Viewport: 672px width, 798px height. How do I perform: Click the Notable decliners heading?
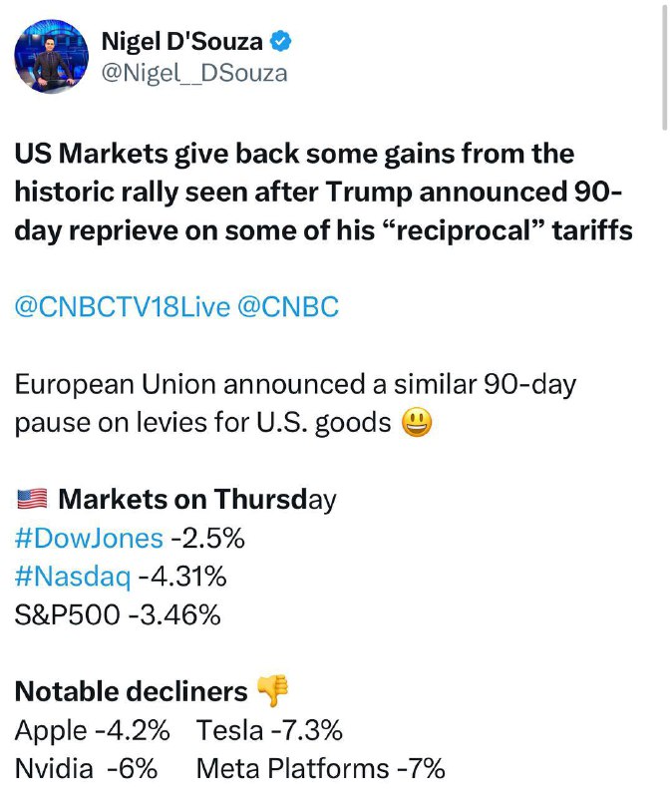tap(132, 691)
